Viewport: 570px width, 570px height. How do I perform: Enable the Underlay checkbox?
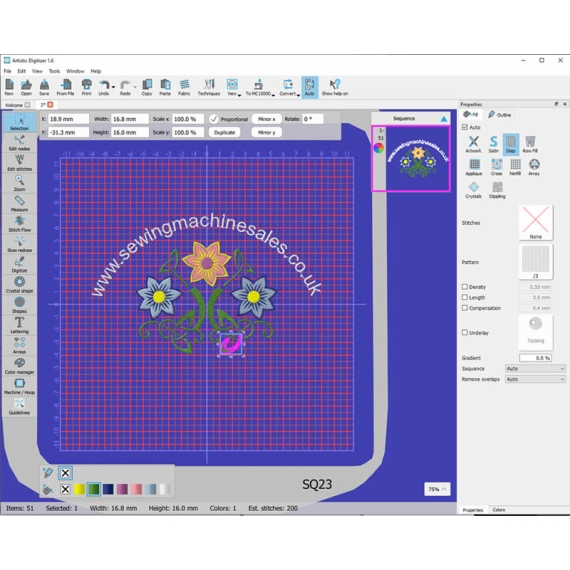[465, 332]
